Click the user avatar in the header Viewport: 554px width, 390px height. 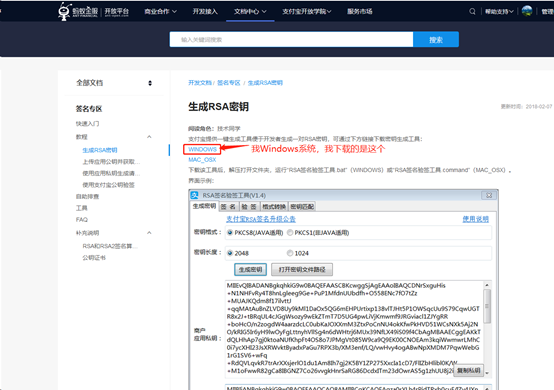(x=527, y=11)
